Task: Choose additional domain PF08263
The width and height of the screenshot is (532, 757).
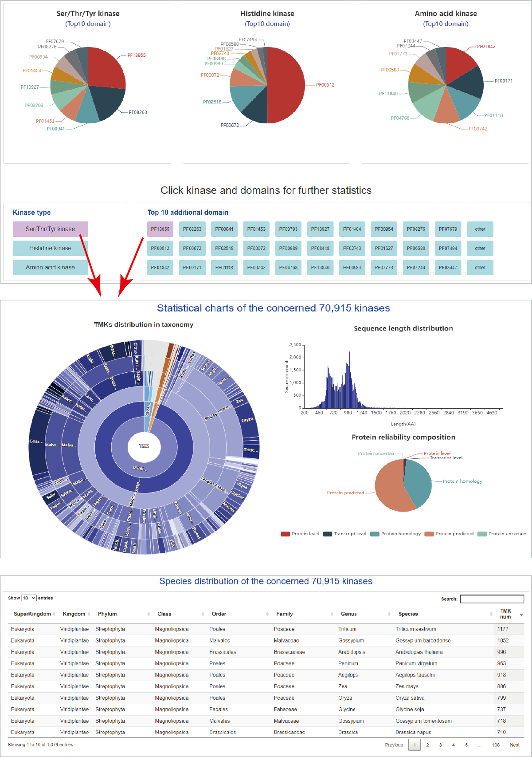Action: [x=192, y=229]
